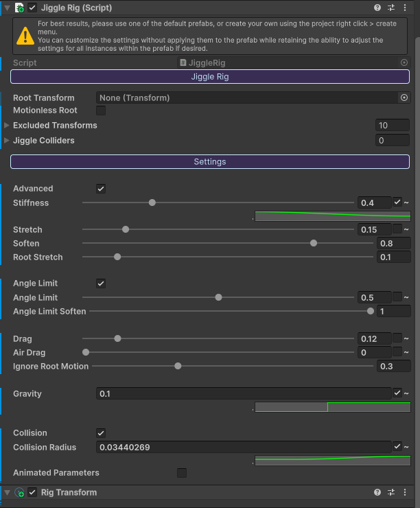
Task: Click the Ignore Root Motion slider handle
Action: click(x=178, y=366)
